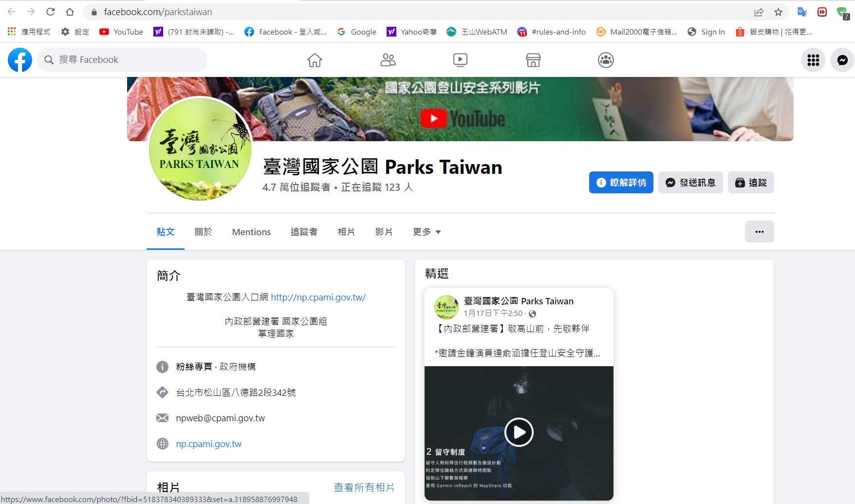Open the Friends icon in top navigation
Screen dimensions: 855x504
pos(388,60)
